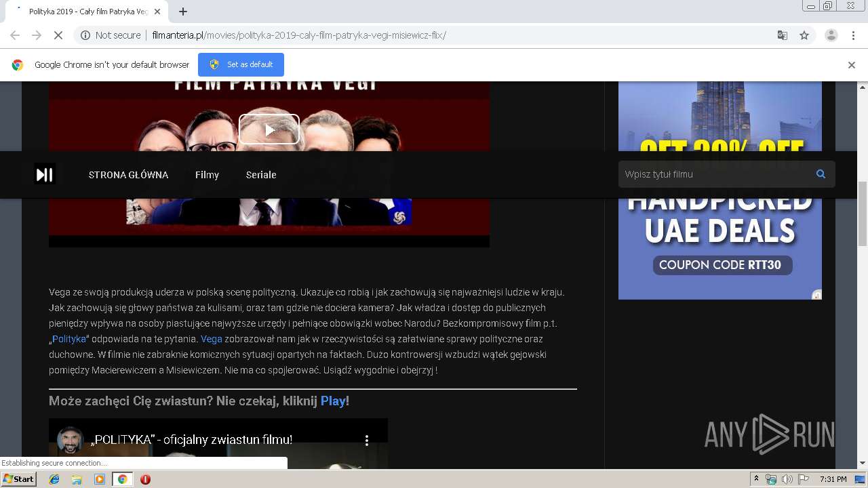Click the Filmanteria play/pause logo
This screenshot has width=868, height=488.
click(45, 174)
